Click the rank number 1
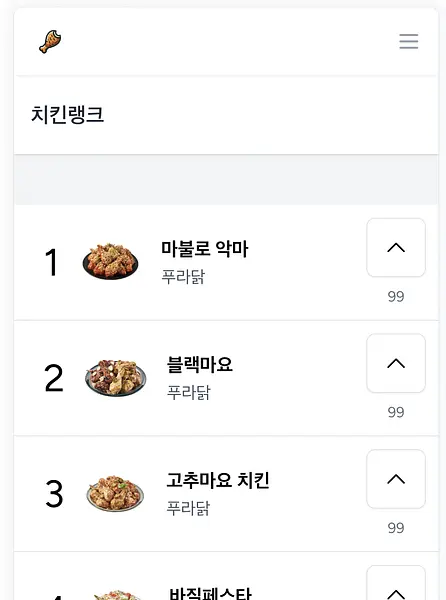Screen dimensions: 446x600 (52, 262)
